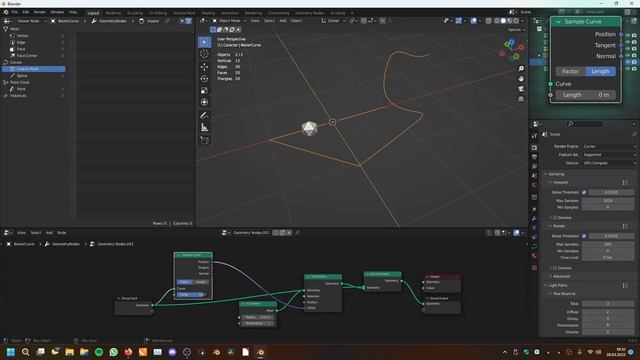Select Factor mode in Sample Curve overlay
The width and height of the screenshot is (640, 360).
(570, 71)
